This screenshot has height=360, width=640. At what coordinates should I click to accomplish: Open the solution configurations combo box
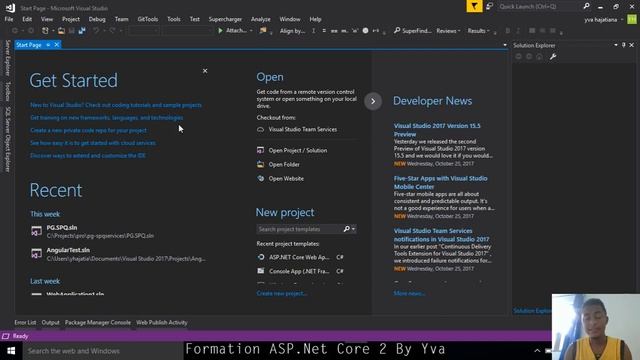point(143,31)
